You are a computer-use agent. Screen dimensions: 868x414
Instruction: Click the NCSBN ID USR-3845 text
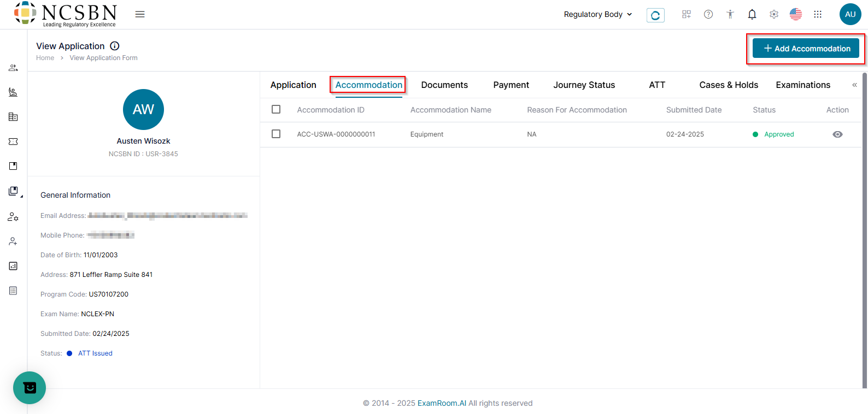click(x=143, y=154)
